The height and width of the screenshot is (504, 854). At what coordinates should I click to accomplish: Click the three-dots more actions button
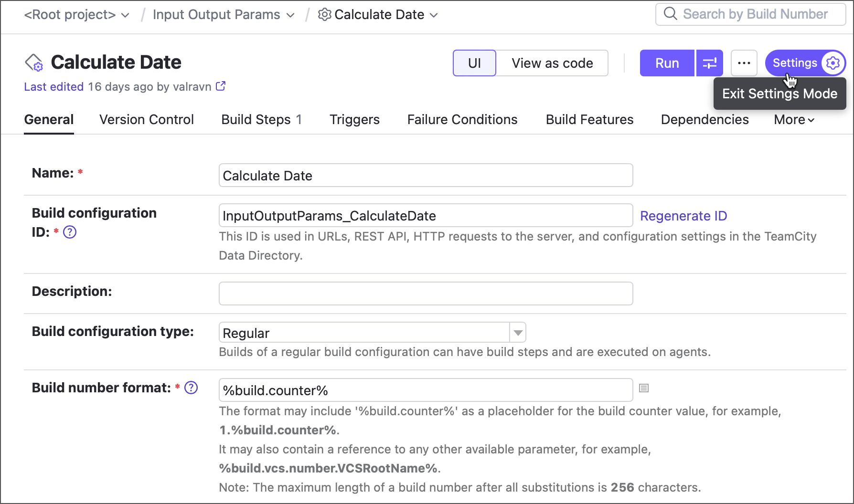coord(744,63)
